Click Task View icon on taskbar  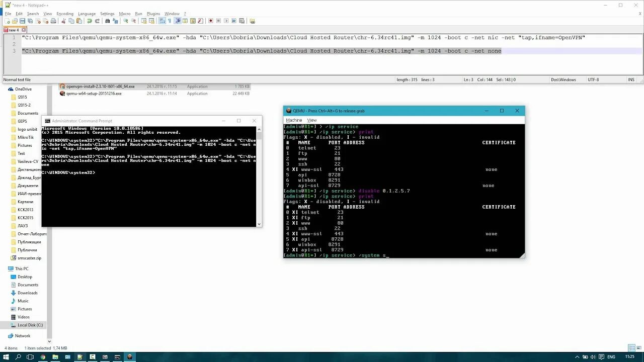(x=30, y=357)
